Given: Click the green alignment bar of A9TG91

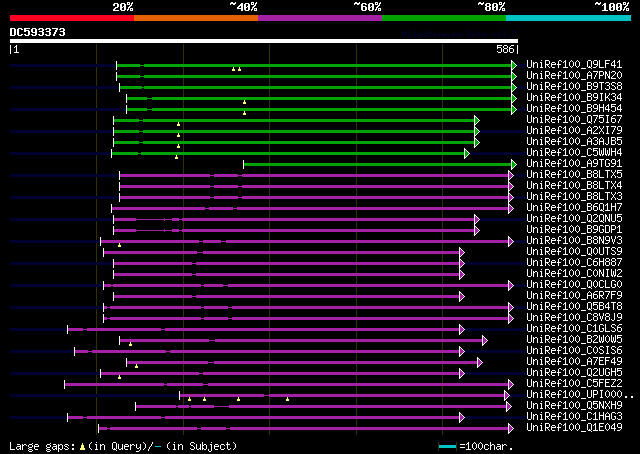Looking at the screenshot, I should pyautogui.click(x=378, y=165).
